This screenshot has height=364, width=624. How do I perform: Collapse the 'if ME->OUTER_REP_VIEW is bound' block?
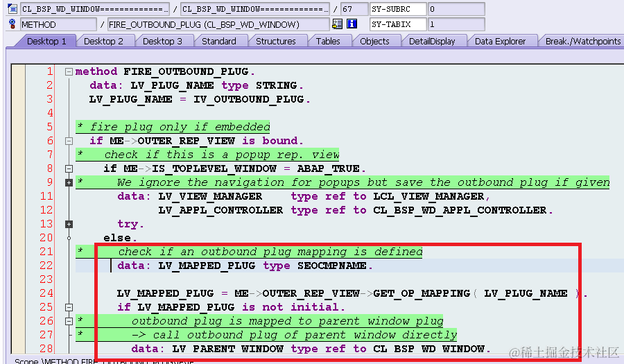click(69, 141)
